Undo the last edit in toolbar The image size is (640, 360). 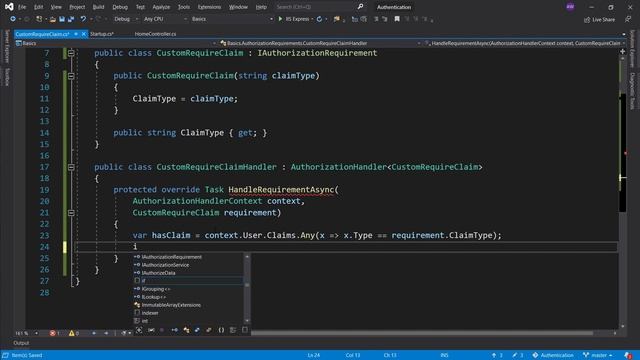(83, 19)
